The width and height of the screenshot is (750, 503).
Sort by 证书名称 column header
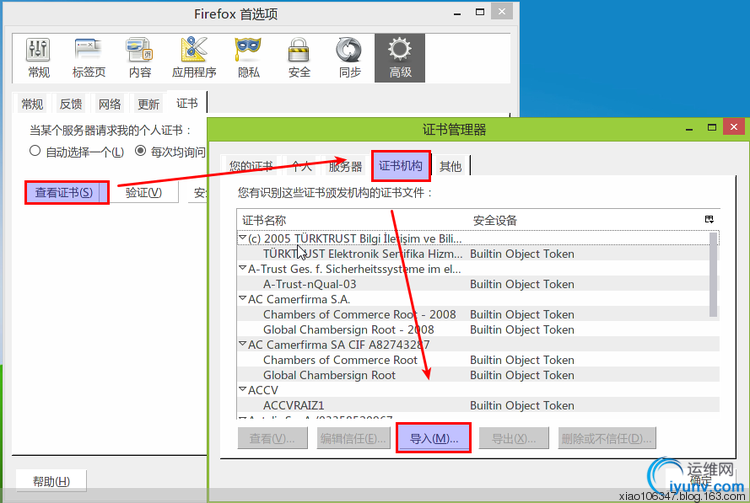coord(353,220)
